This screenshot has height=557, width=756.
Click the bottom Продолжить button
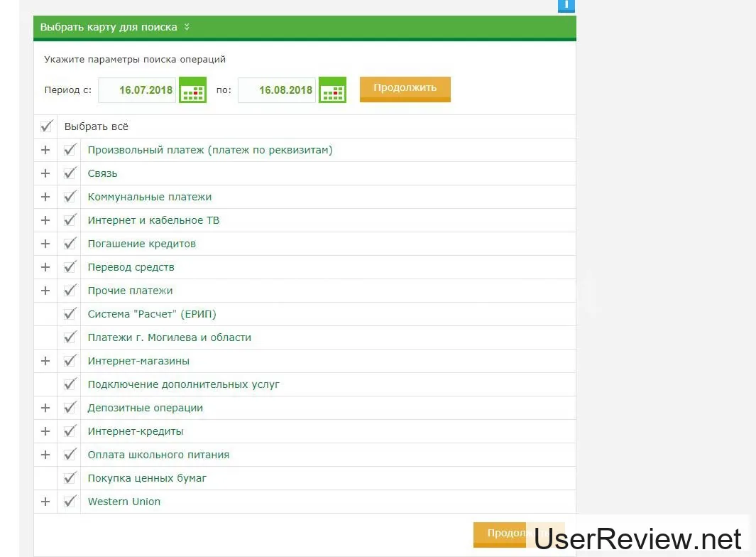pyautogui.click(x=500, y=534)
